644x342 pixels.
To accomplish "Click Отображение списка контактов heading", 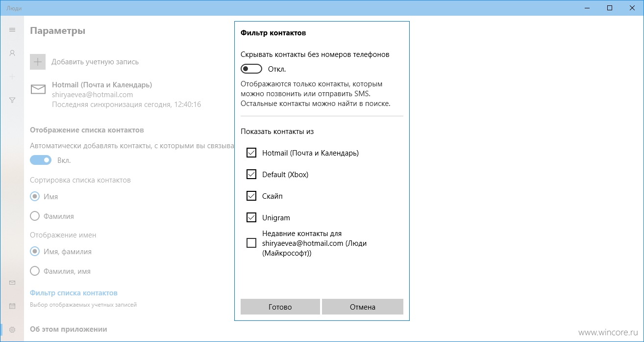I will tap(87, 130).
